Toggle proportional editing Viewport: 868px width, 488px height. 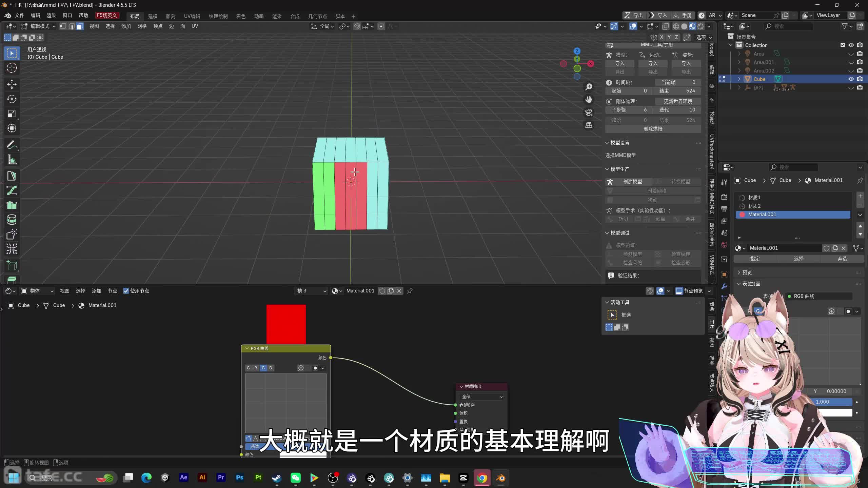pos(381,26)
